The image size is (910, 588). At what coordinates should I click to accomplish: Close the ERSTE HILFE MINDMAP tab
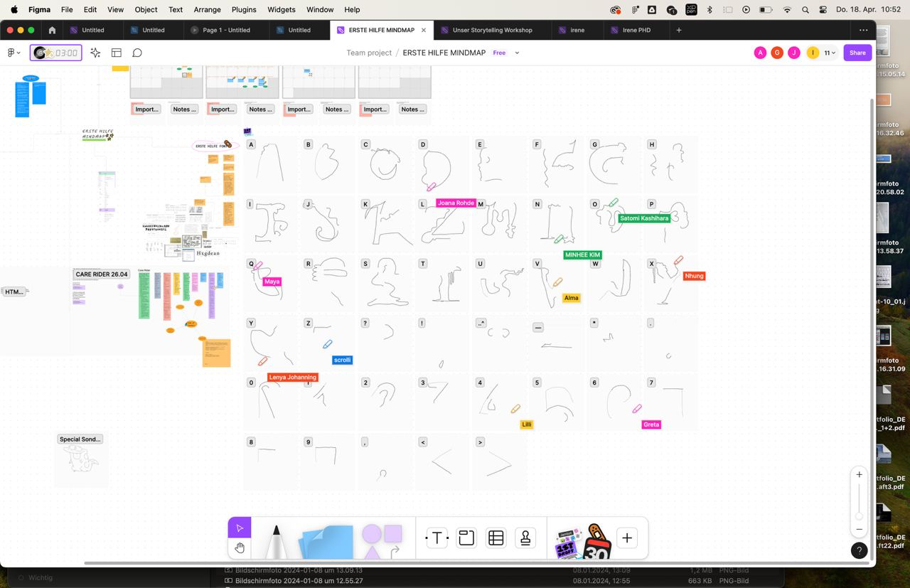424,30
